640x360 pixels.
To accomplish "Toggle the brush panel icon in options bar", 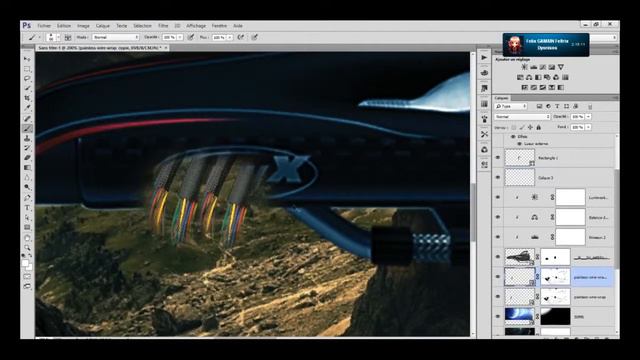I will tap(68, 37).
